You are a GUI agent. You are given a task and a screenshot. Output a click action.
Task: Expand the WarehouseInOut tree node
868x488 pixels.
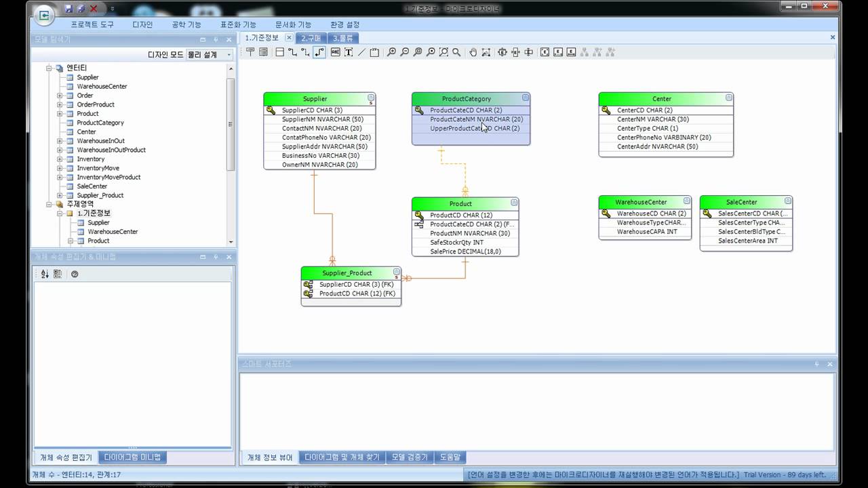59,141
